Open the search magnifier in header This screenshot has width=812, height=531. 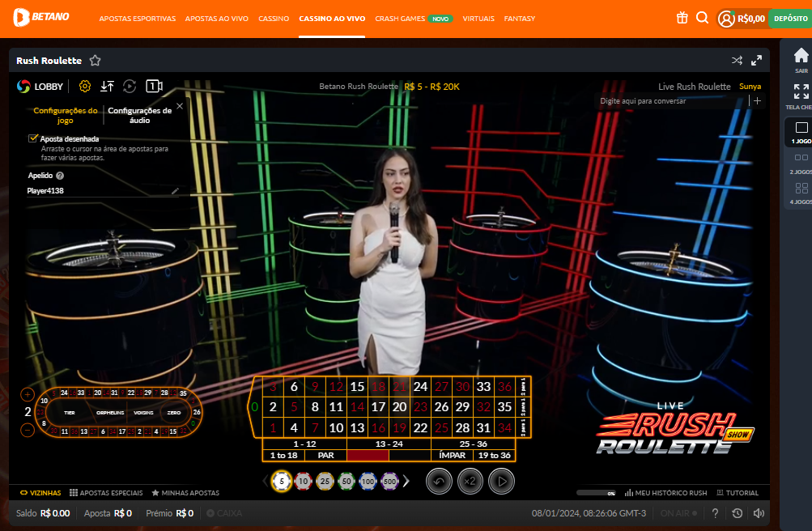tap(702, 18)
